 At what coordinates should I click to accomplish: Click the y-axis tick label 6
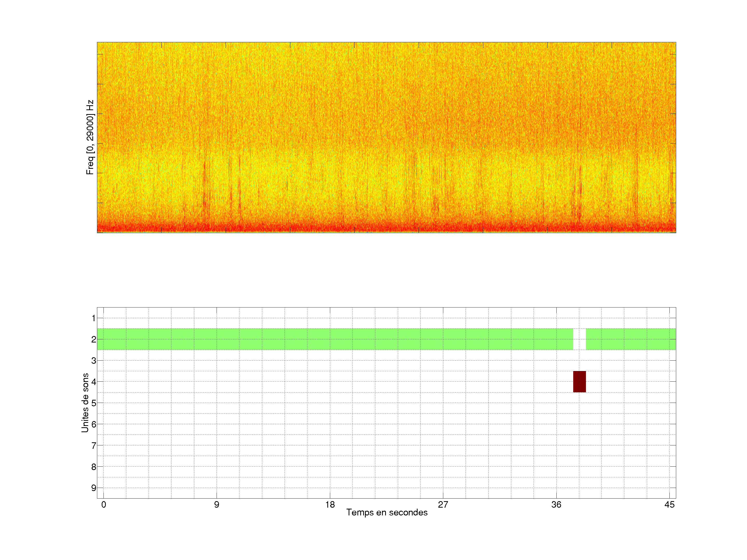click(94, 424)
